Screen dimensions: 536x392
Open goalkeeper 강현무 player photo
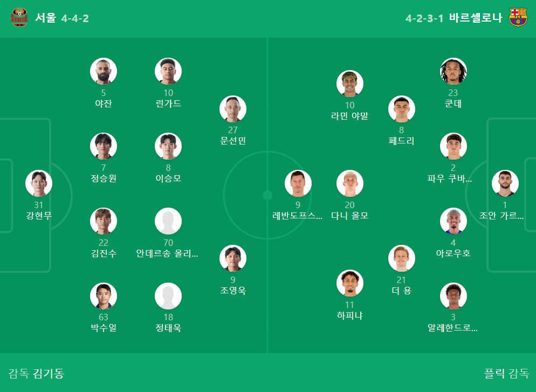39,183
